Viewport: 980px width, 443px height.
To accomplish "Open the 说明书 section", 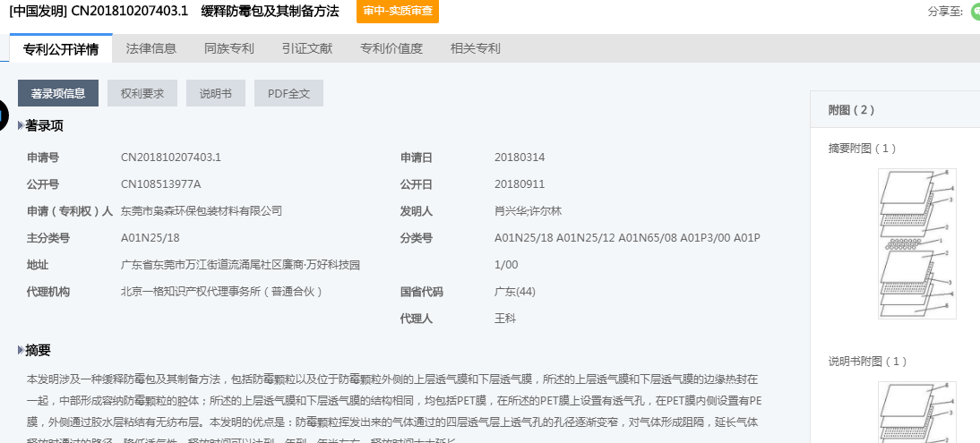I will (x=215, y=94).
